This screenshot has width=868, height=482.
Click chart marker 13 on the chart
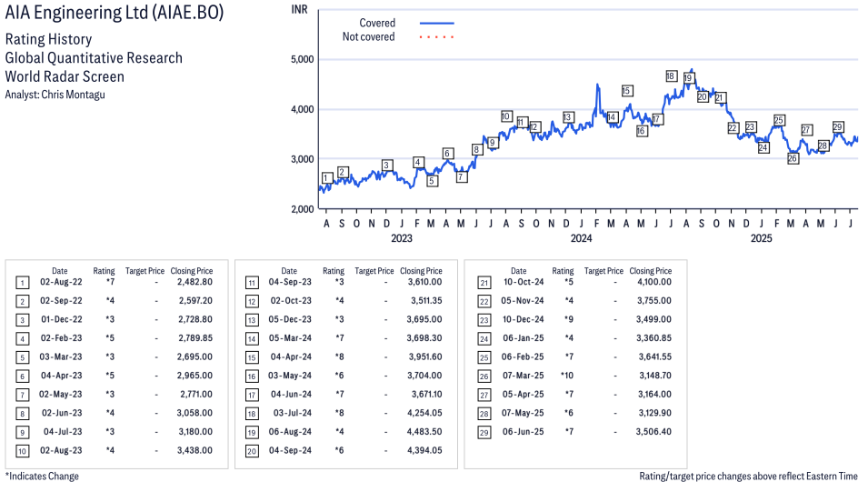click(567, 117)
